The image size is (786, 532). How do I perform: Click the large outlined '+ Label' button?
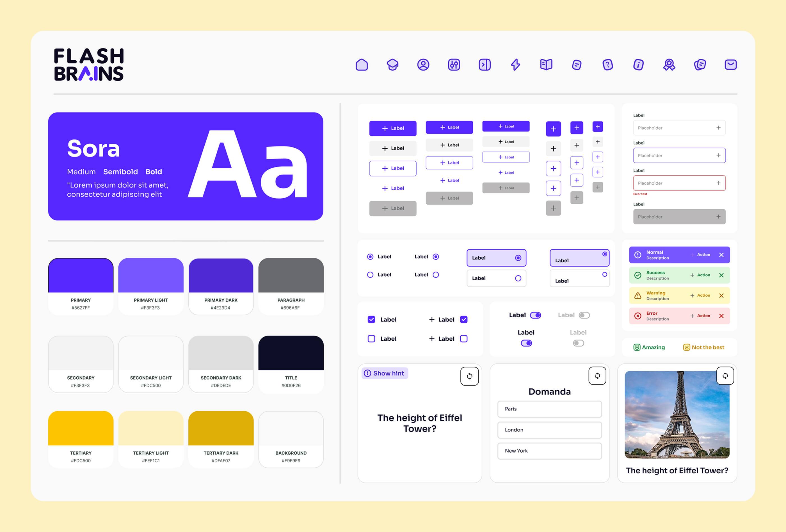[x=393, y=168]
